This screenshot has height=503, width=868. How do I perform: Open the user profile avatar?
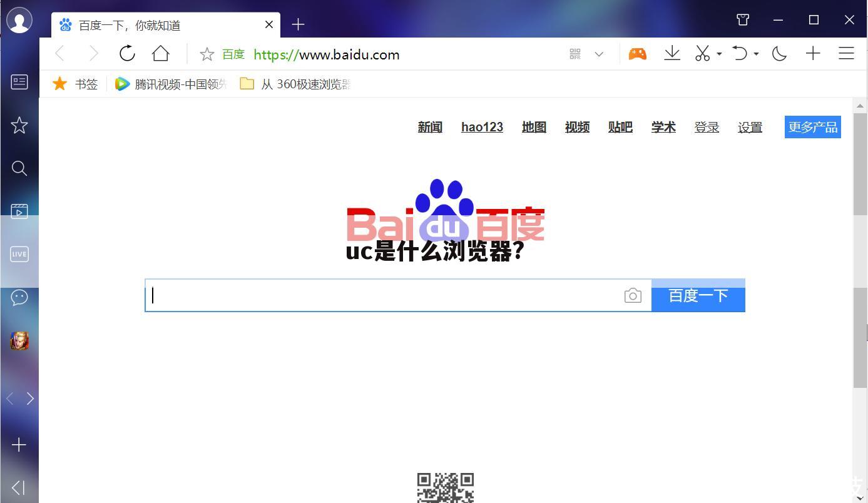click(x=19, y=20)
